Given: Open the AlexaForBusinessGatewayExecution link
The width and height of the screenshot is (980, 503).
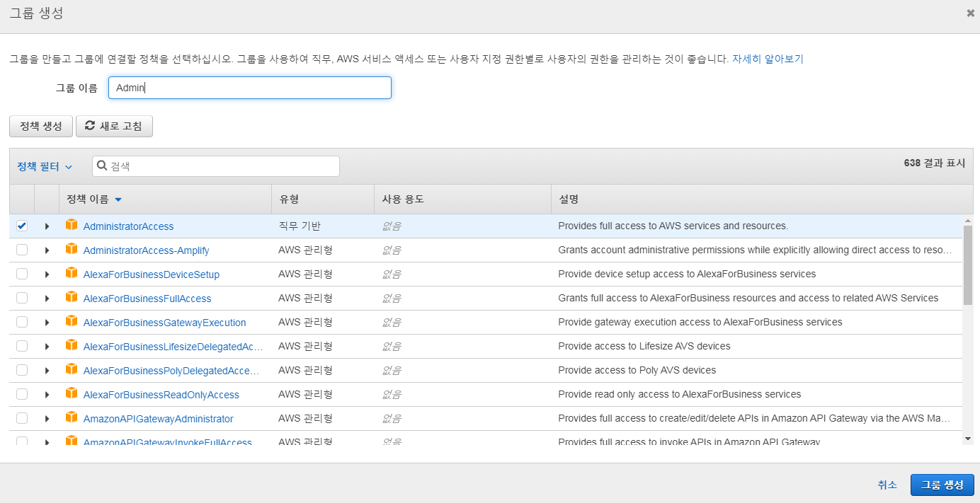Looking at the screenshot, I should [x=165, y=323].
